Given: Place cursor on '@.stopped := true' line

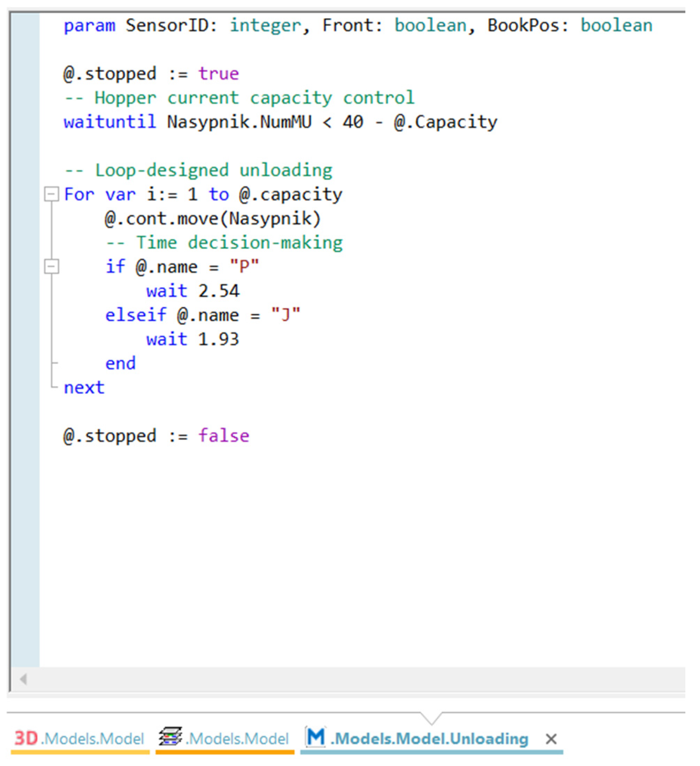Looking at the screenshot, I should [151, 73].
